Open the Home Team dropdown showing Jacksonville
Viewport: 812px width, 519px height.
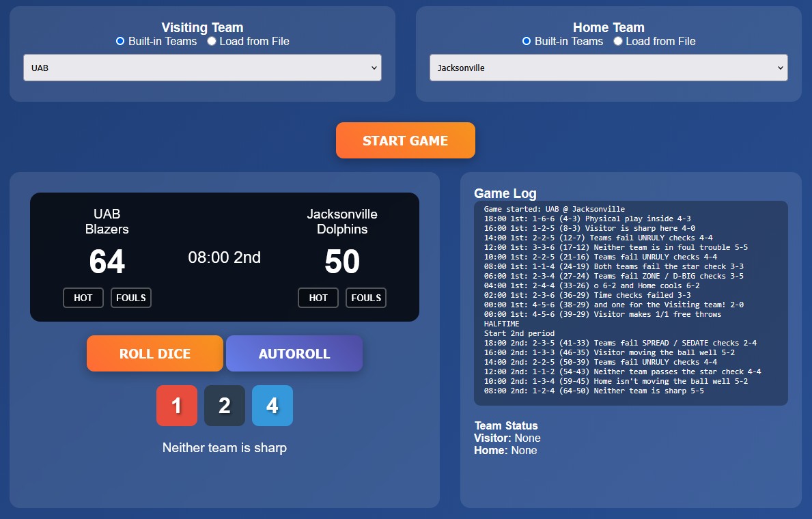coord(608,68)
